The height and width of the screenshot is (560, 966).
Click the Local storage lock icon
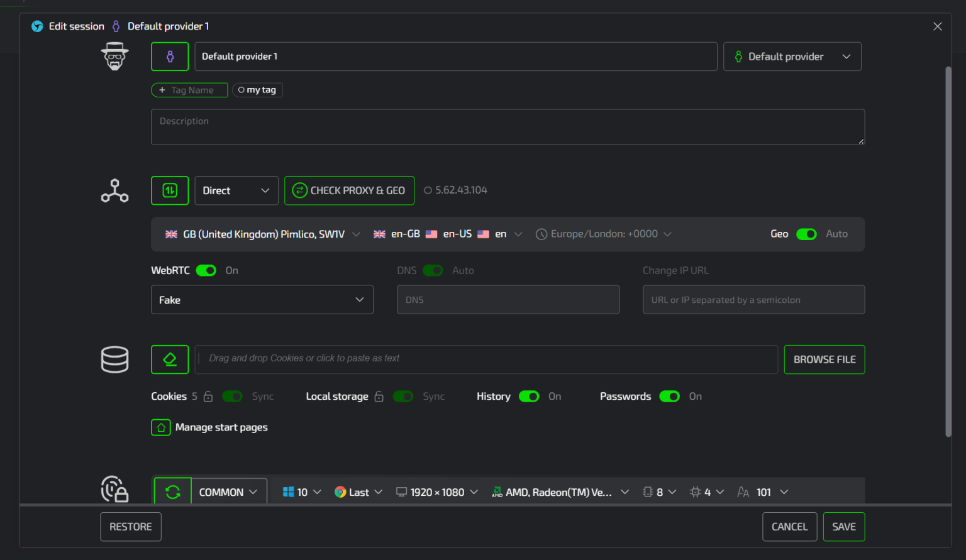pos(379,396)
